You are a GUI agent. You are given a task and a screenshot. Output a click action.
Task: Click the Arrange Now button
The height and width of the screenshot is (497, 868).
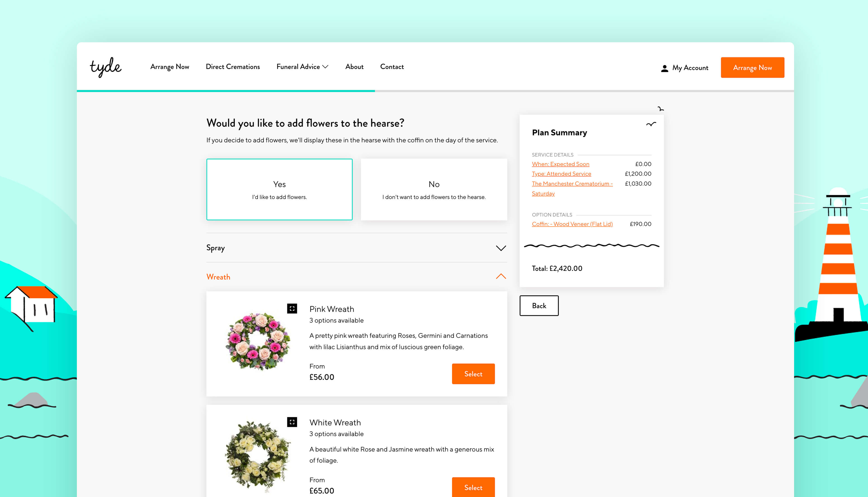coord(752,67)
